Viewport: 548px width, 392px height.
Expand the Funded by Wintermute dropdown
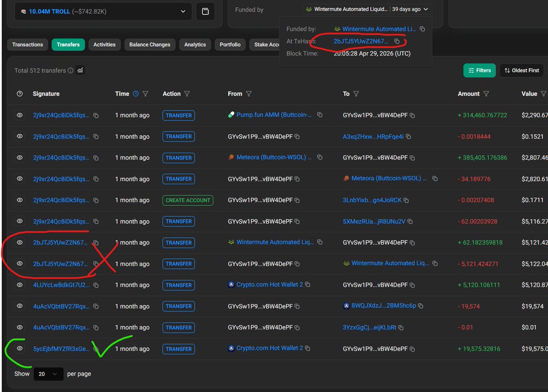pyautogui.click(x=367, y=9)
